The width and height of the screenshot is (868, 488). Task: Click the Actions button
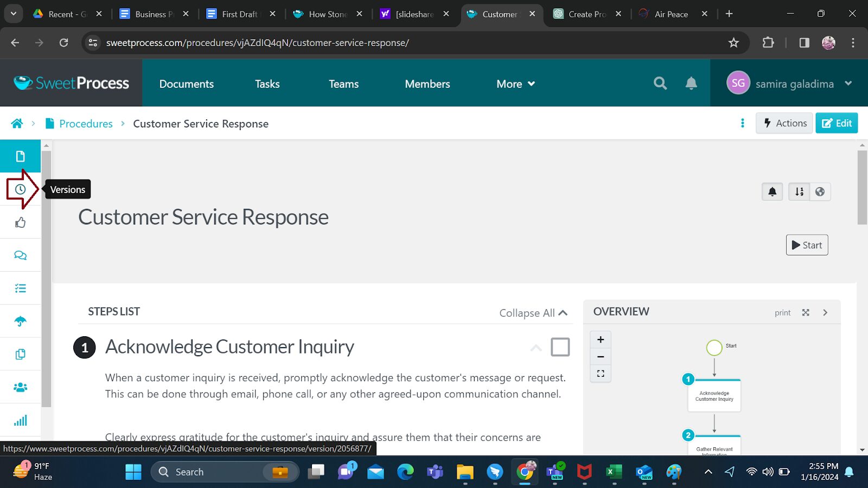click(784, 123)
